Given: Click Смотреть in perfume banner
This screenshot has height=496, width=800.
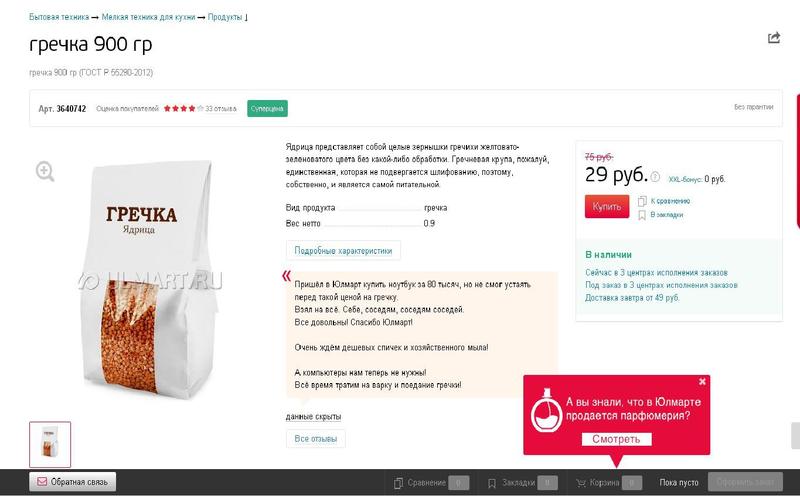Looking at the screenshot, I should (x=616, y=439).
